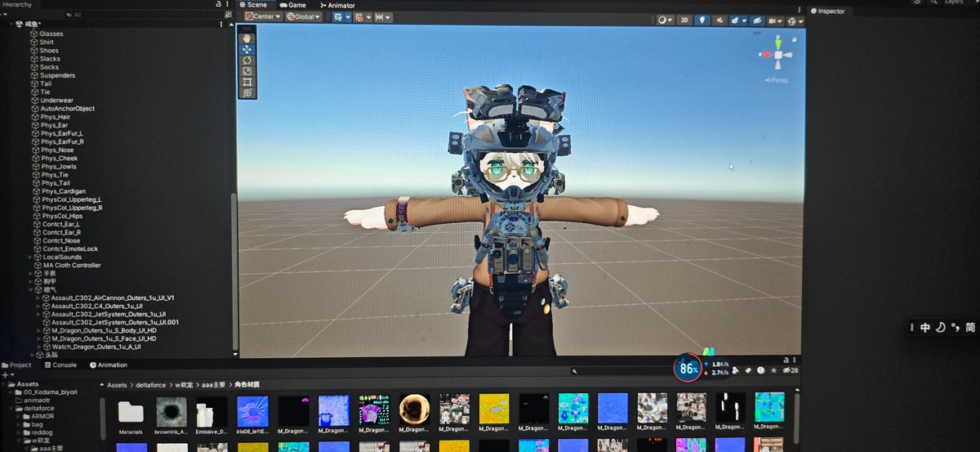This screenshot has width=980, height=452.
Task: Select the Hand view tool
Action: [x=247, y=38]
